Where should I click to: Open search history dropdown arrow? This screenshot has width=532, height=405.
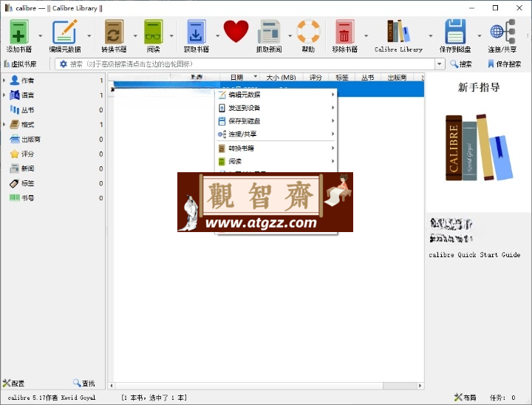(x=440, y=64)
